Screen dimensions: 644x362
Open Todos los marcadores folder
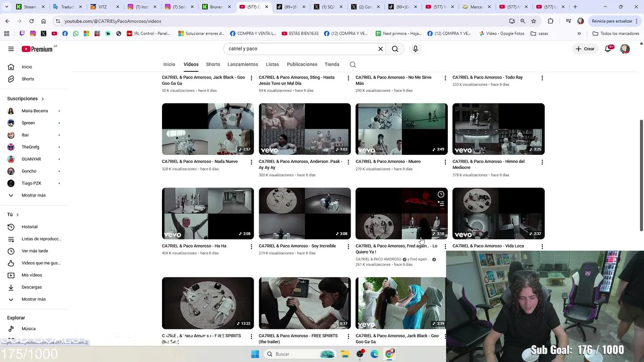(x=616, y=34)
